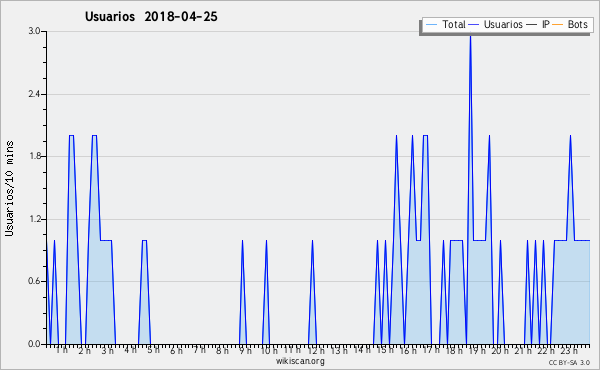Click the 6 h x-axis label
Image resolution: width=600 pixels, height=370 pixels.
coord(176,350)
